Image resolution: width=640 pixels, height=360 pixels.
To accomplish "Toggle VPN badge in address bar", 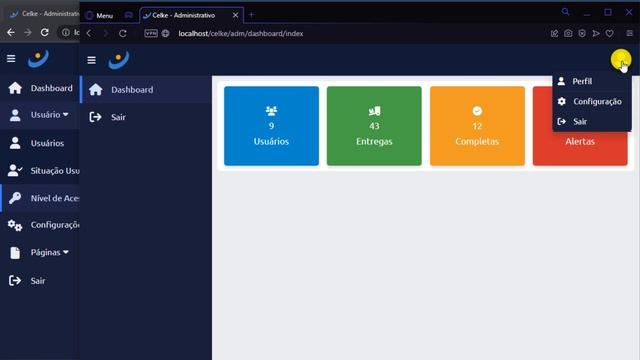I will coord(151,33).
